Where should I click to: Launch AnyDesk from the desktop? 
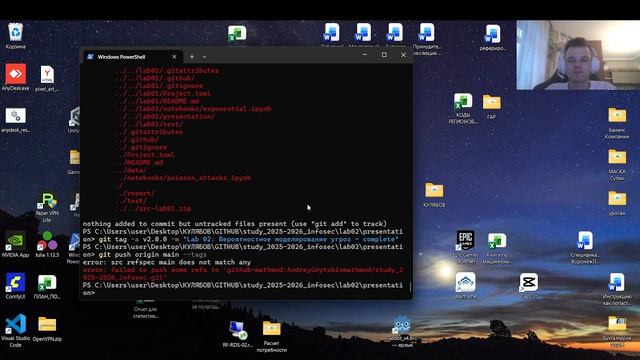[x=16, y=77]
